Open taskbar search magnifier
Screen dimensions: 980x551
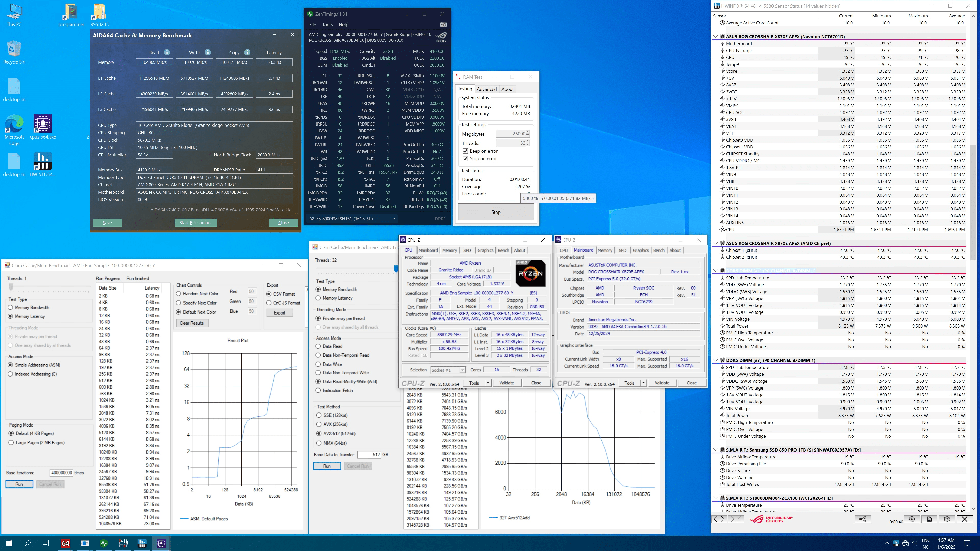[27, 543]
